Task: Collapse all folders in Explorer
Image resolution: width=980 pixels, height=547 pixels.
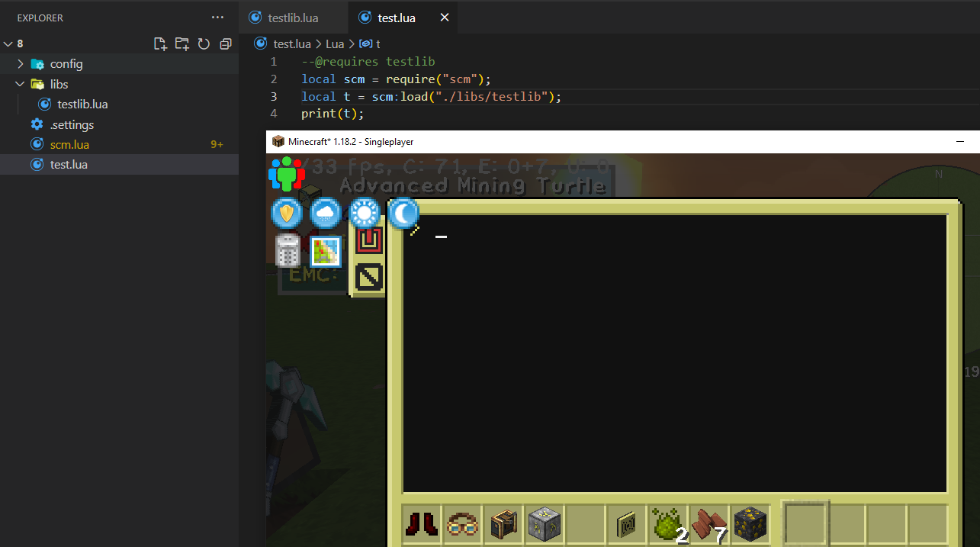Action: pos(225,44)
